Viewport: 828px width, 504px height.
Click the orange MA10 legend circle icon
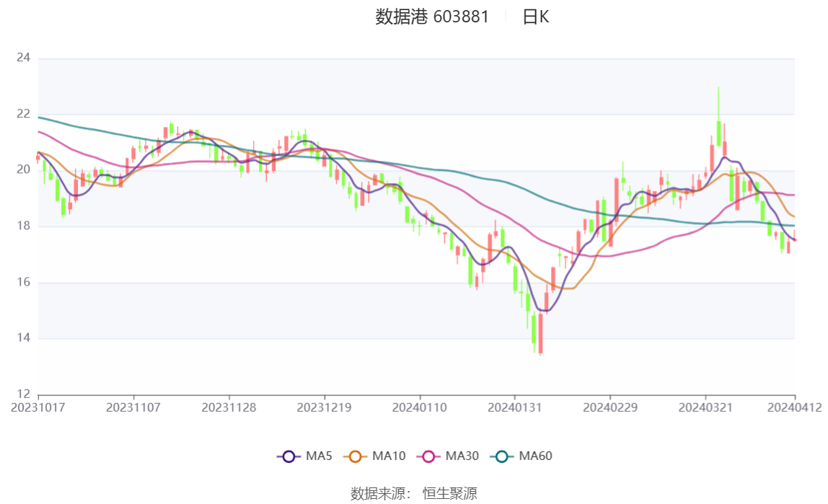[355, 456]
